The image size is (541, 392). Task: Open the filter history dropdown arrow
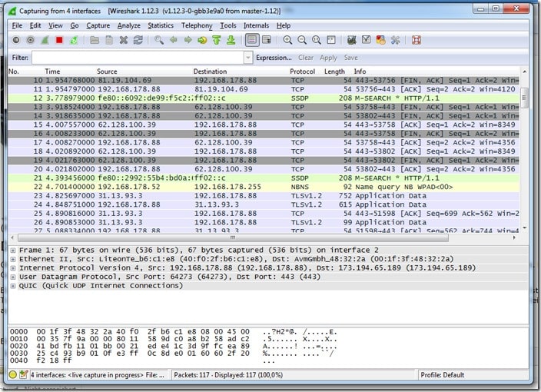click(248, 58)
